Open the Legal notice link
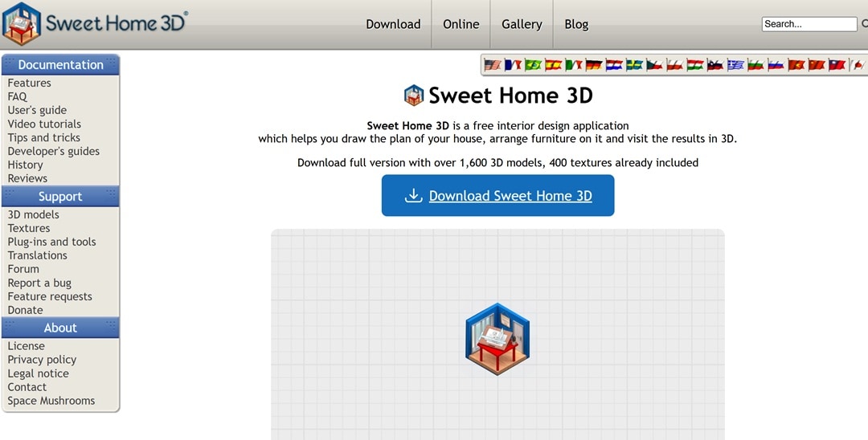Viewport: 868px width, 440px height. (39, 373)
